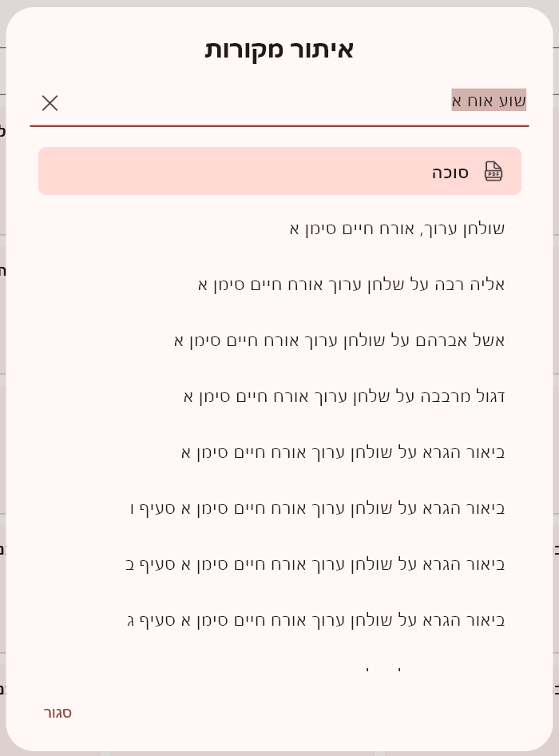Click the סגור button to close the dialog

(x=57, y=712)
